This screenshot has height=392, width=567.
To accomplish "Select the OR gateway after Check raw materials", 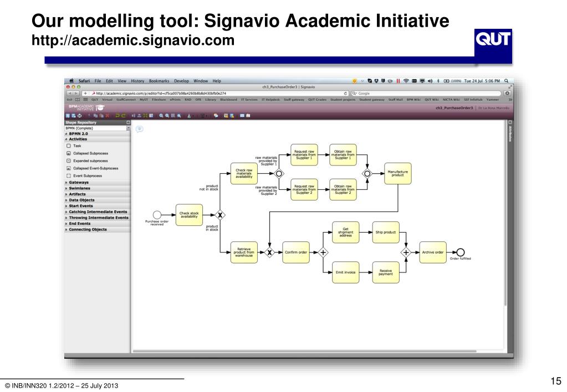I will (279, 173).
